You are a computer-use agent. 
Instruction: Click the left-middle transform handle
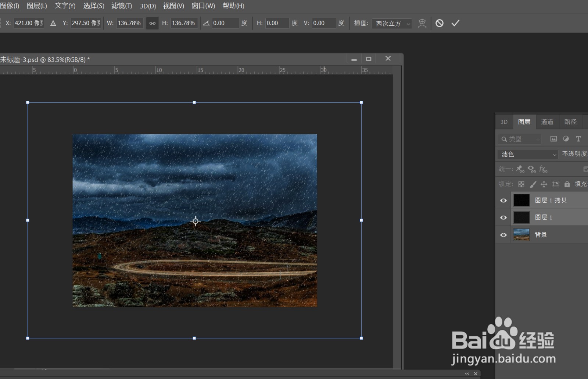coord(28,220)
